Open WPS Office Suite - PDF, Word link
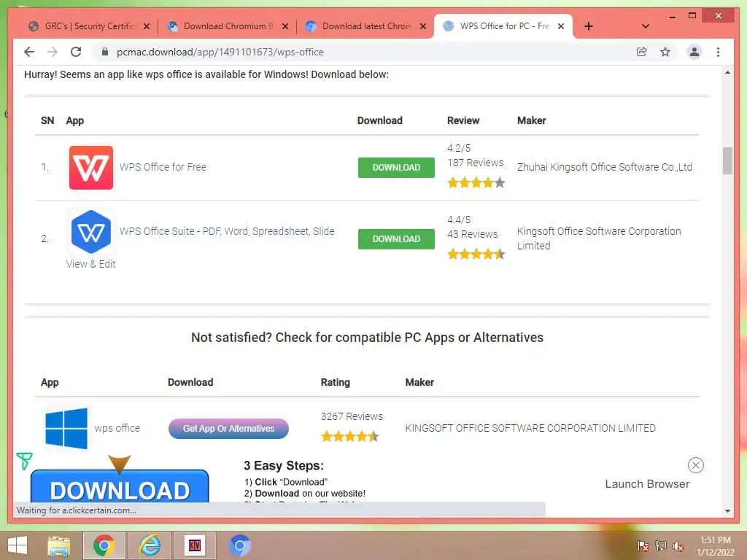Viewport: 747px width, 560px height. click(x=227, y=231)
